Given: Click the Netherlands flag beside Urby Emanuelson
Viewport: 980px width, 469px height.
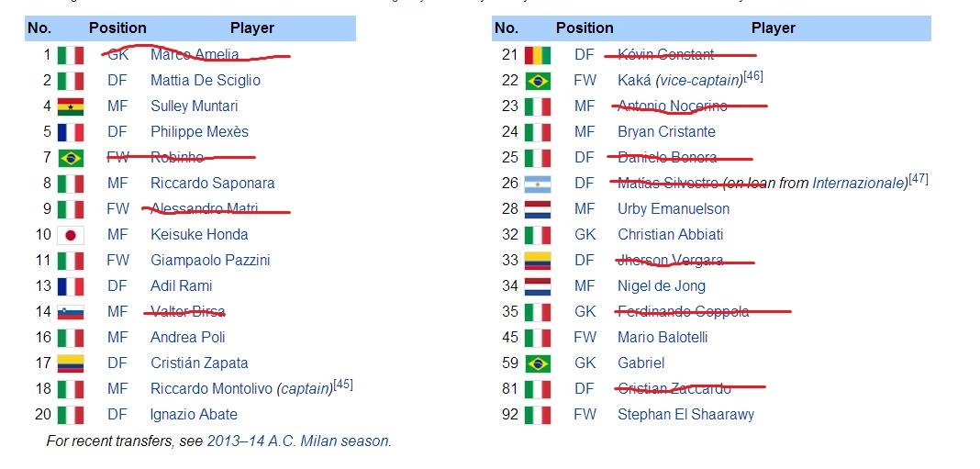Looking at the screenshot, I should click(538, 209).
